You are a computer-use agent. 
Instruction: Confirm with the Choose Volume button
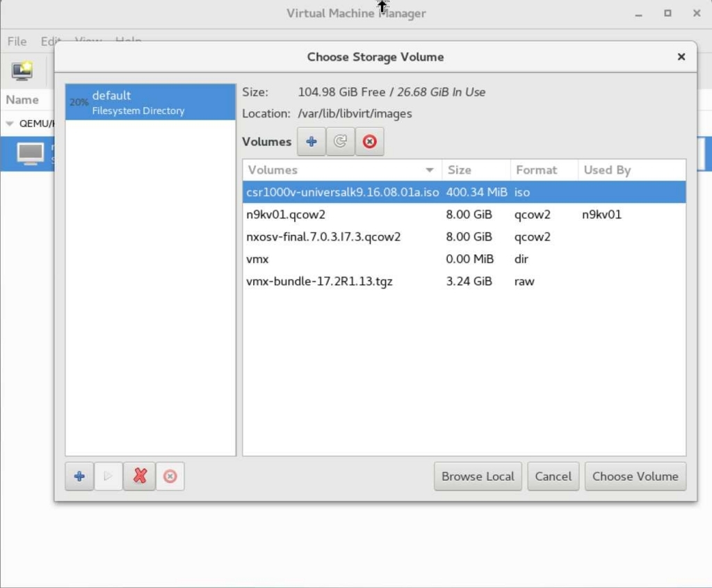click(x=636, y=476)
